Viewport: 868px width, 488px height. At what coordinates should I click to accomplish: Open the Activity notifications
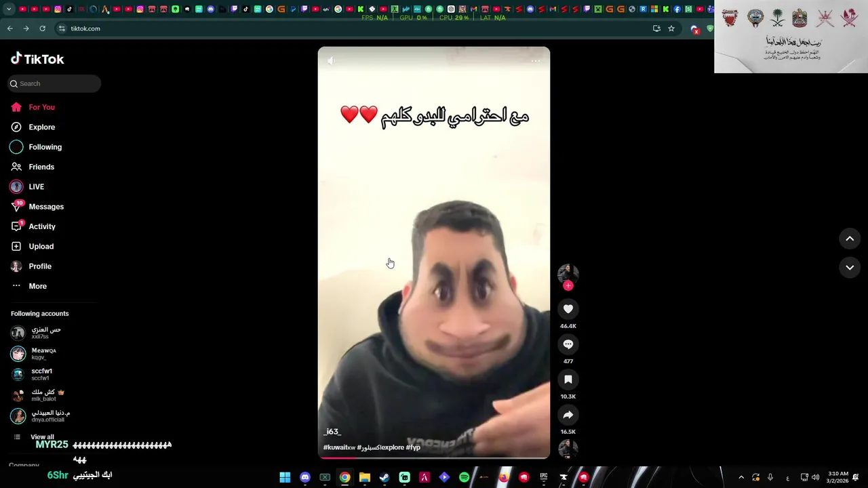pos(33,226)
